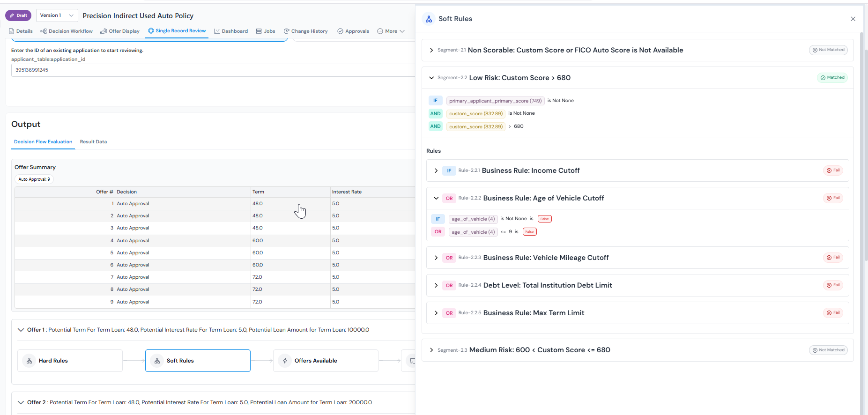
Task: Expand Segment-2.3 Medium Risk
Action: tap(431, 350)
